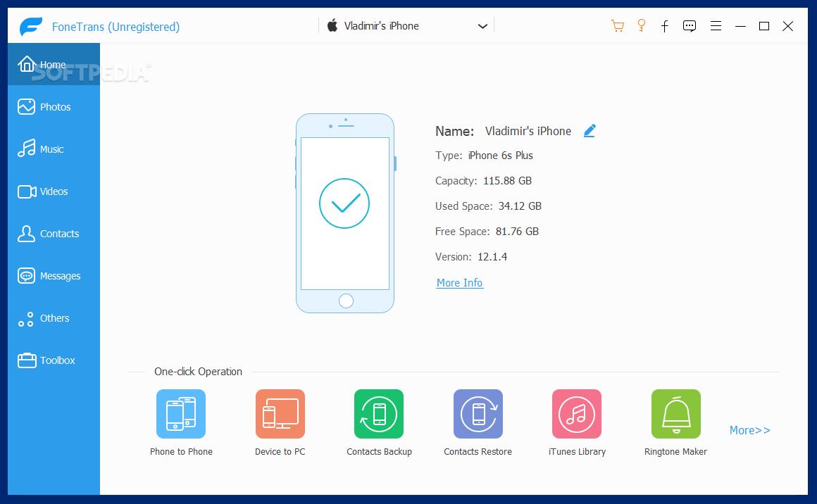The width and height of the screenshot is (817, 504).
Task: Click the phone illustration with checkmark
Action: click(x=345, y=213)
